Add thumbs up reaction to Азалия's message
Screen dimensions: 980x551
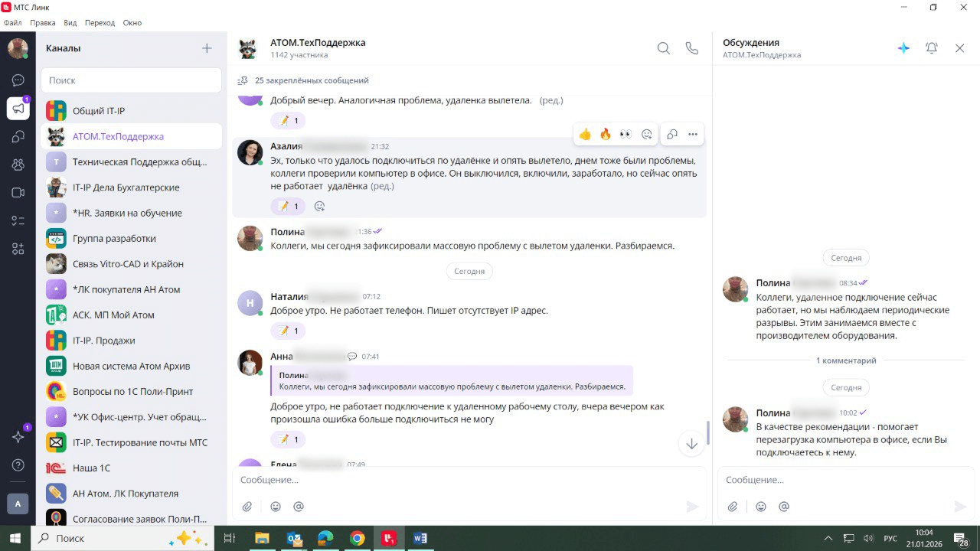point(585,135)
